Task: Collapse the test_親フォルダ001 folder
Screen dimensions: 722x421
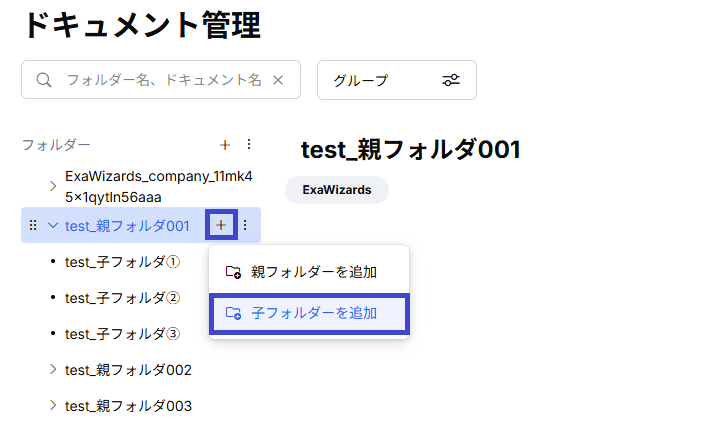Action: pos(53,225)
